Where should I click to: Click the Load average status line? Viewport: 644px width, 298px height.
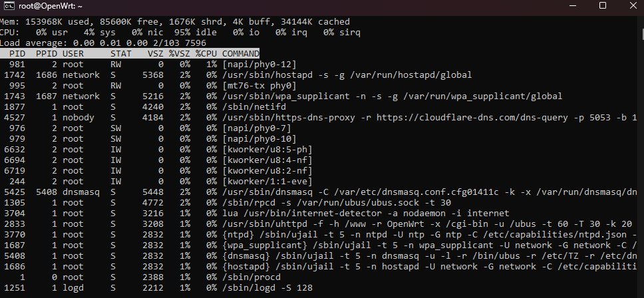pos(103,43)
